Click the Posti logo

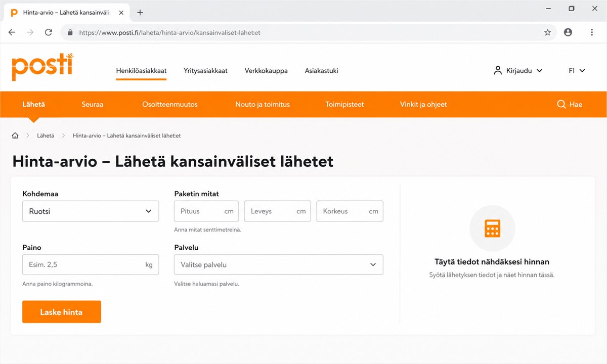coord(42,67)
